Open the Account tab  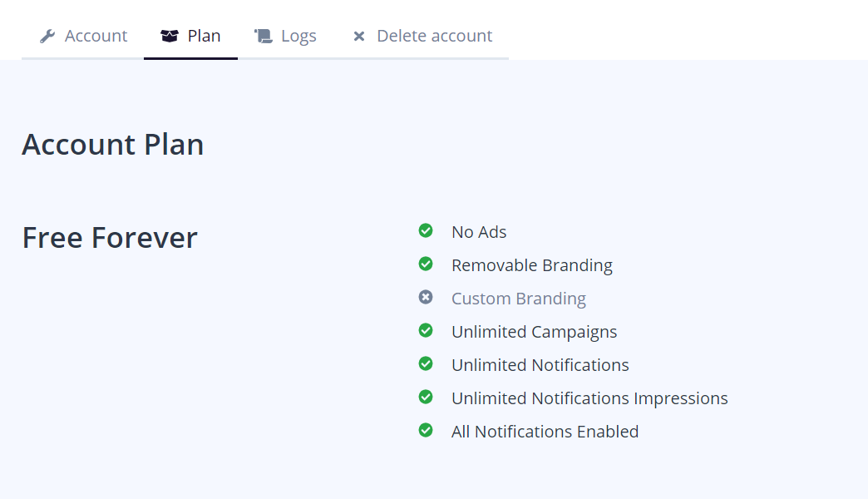click(96, 36)
